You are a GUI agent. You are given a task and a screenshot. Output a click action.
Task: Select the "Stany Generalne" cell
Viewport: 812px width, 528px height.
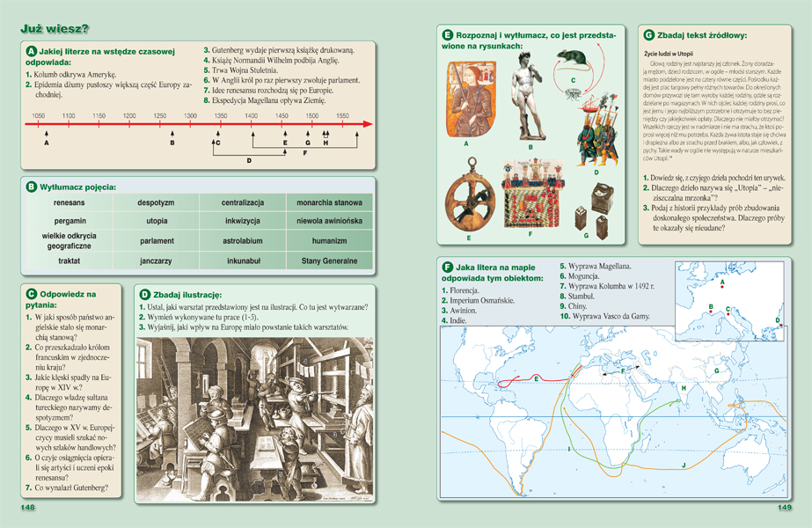tap(329, 260)
